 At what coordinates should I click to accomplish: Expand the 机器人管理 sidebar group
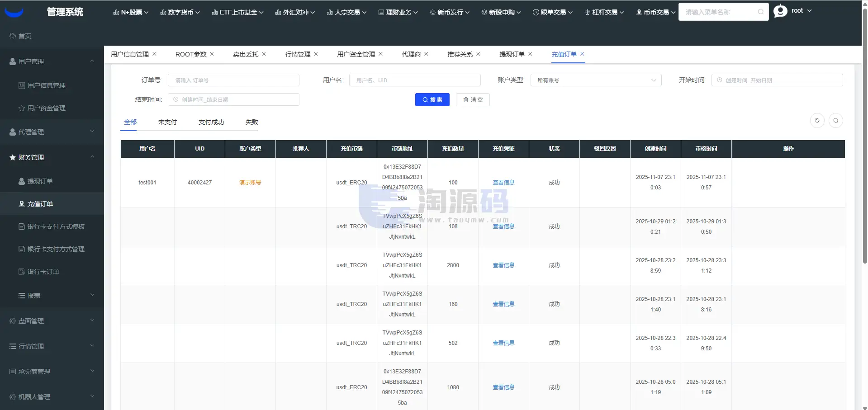pyautogui.click(x=52, y=397)
